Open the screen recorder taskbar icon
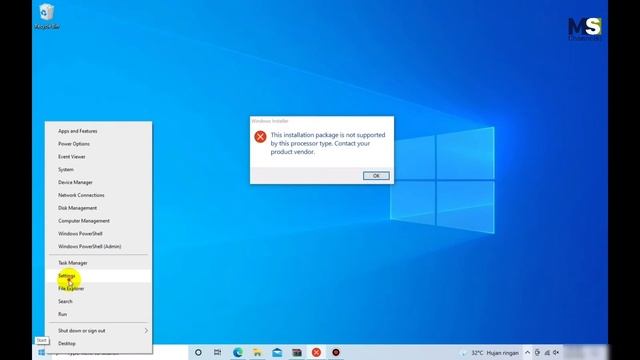Viewport: 640px width, 360px height. pyautogui.click(x=336, y=352)
